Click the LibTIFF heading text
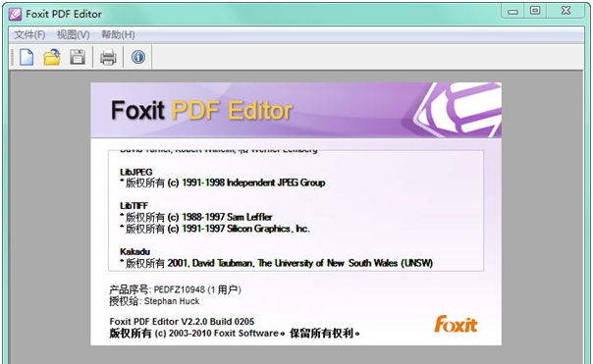Image resolution: width=593 pixels, height=364 pixels. 134,206
